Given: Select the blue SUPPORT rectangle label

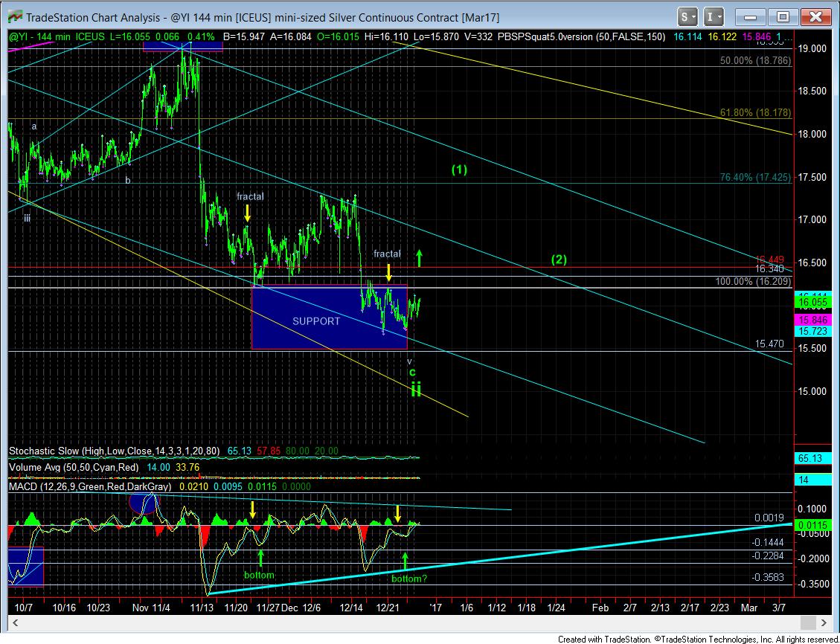Looking at the screenshot, I should coord(316,321).
